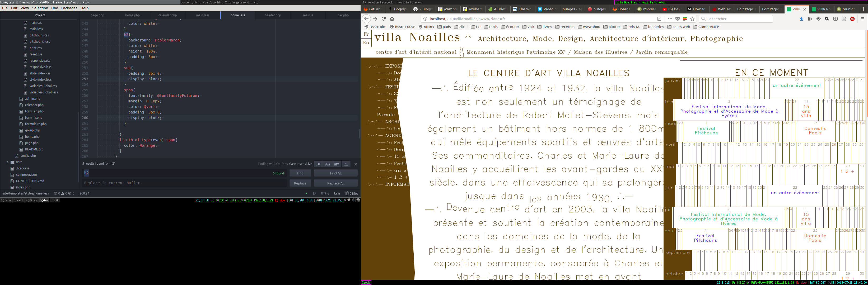Screen dimensions: 868x285
Task: Open Firefox downloads arrow icon
Action: coord(802,19)
